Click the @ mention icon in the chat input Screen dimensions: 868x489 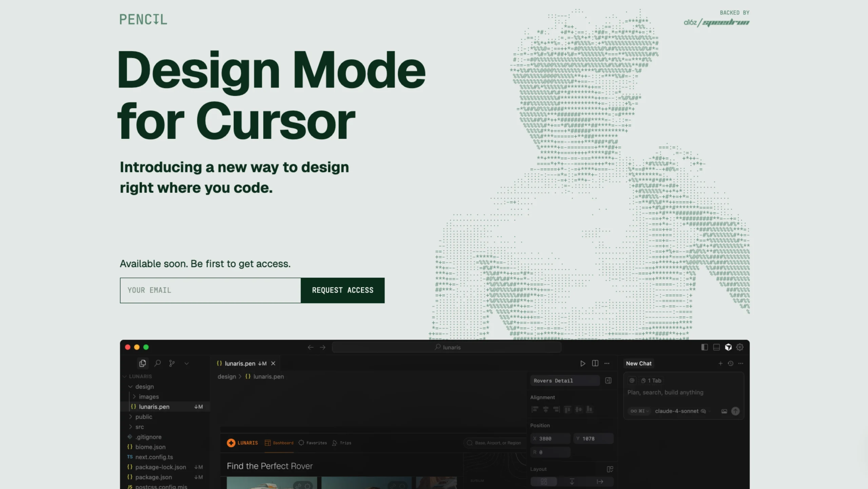click(x=632, y=381)
